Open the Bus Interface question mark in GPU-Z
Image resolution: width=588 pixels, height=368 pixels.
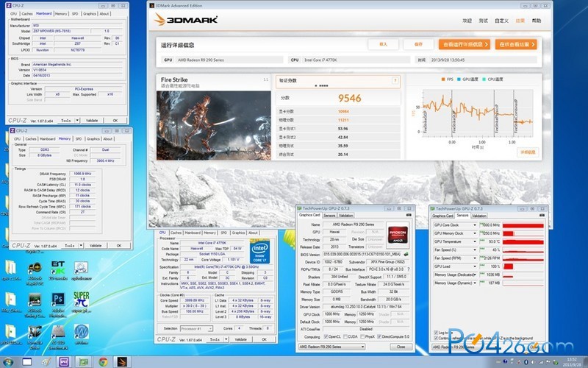click(x=409, y=269)
